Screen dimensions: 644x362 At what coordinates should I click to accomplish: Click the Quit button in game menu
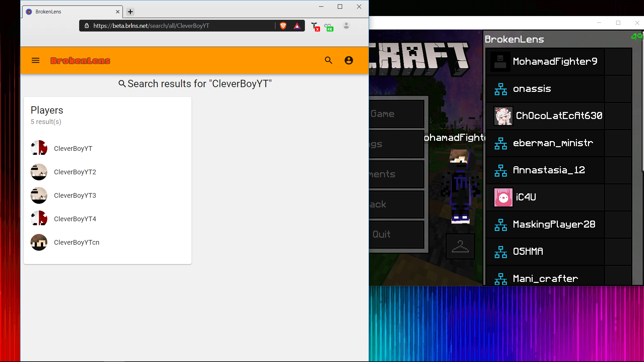(x=397, y=234)
